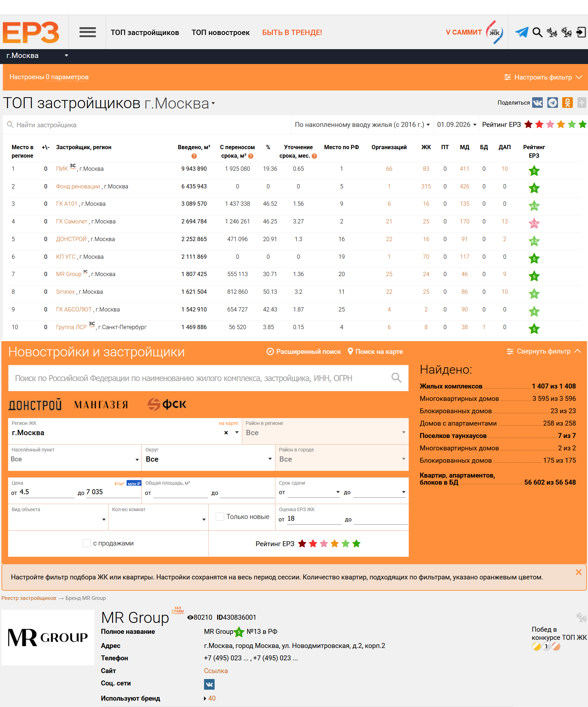Open more share options plus icon
The width and height of the screenshot is (588, 707).
(x=582, y=103)
